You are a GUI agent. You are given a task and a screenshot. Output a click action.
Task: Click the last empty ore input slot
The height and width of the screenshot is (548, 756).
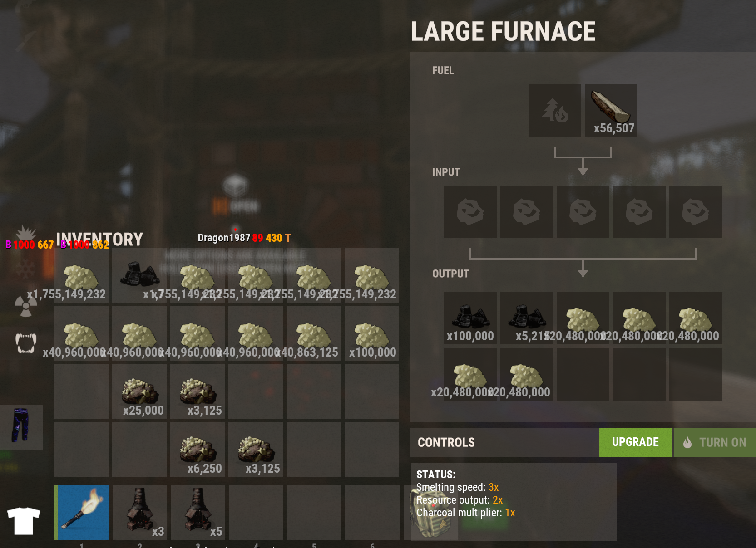tap(695, 212)
